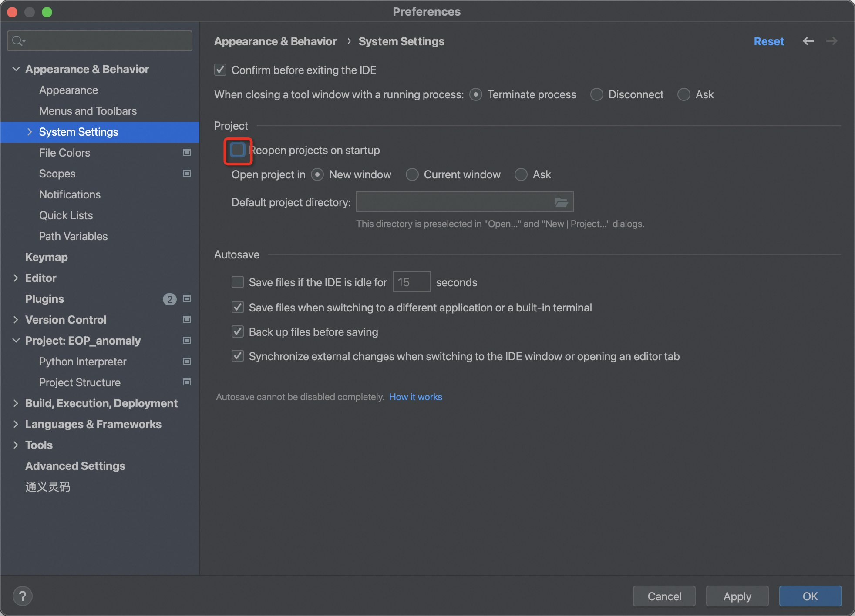Open the How it works link
855x616 pixels.
415,397
